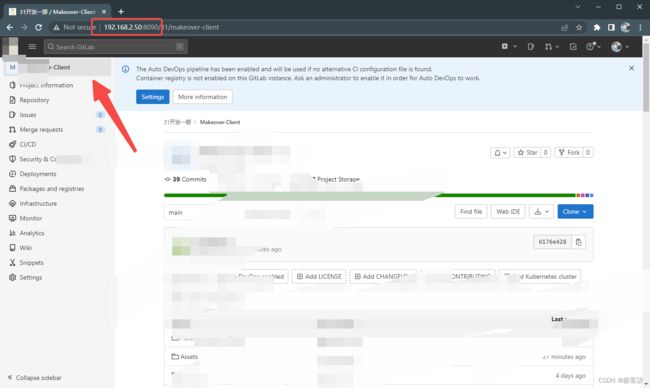The image size is (650, 388).
Task: Open the Clone dropdown
Action: click(575, 211)
